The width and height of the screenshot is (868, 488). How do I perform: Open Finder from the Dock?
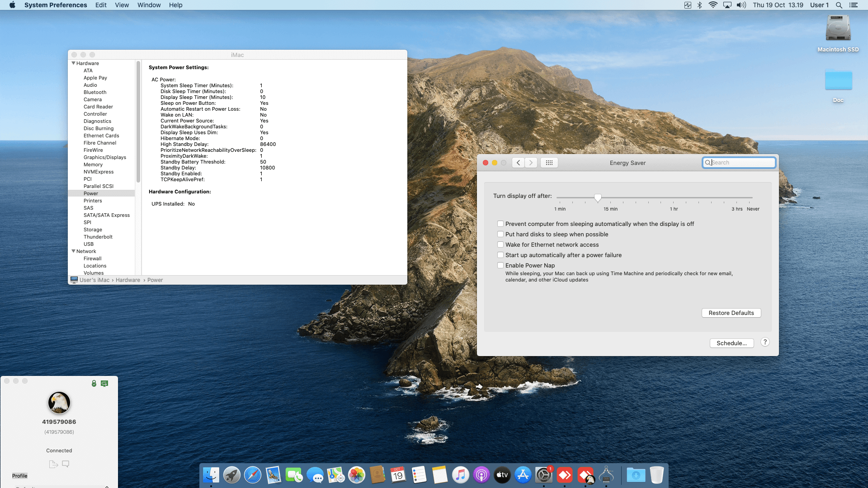[211, 475]
